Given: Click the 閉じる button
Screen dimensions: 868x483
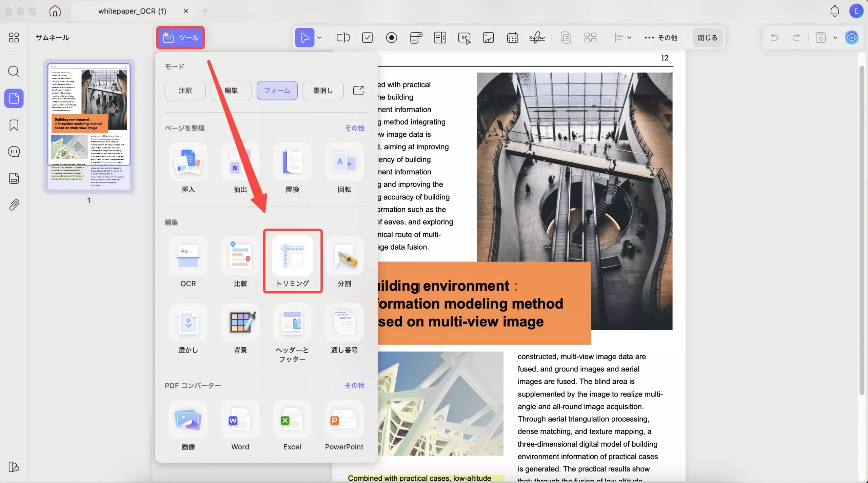Looking at the screenshot, I should pyautogui.click(x=707, y=38).
